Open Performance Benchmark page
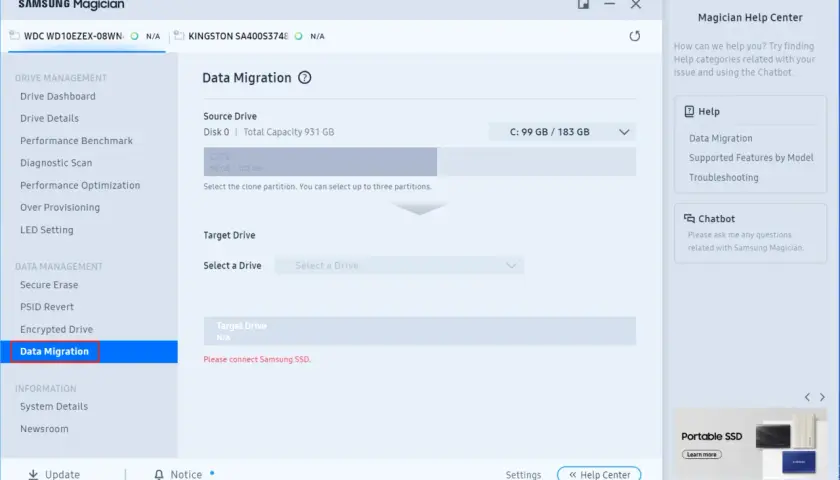 point(77,141)
